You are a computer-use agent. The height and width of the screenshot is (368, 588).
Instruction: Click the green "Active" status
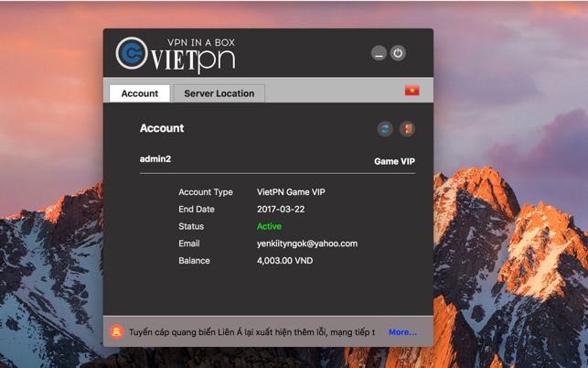(x=269, y=226)
